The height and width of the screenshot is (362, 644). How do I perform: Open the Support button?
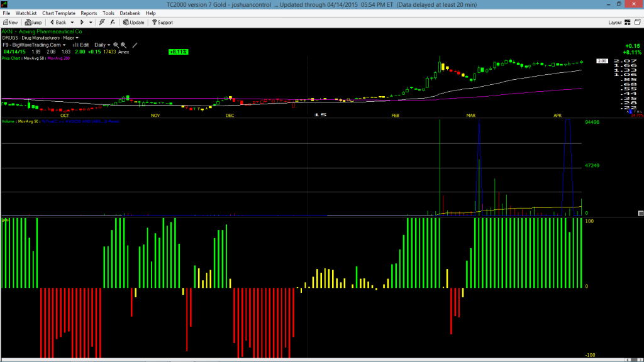(163, 23)
